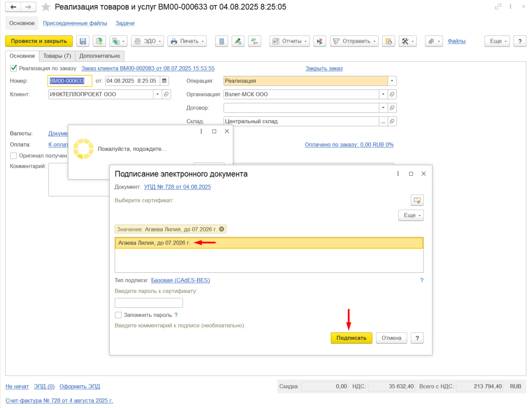Open the Склад record with the open-form icon
This screenshot has height=408, width=532.
tap(392, 121)
